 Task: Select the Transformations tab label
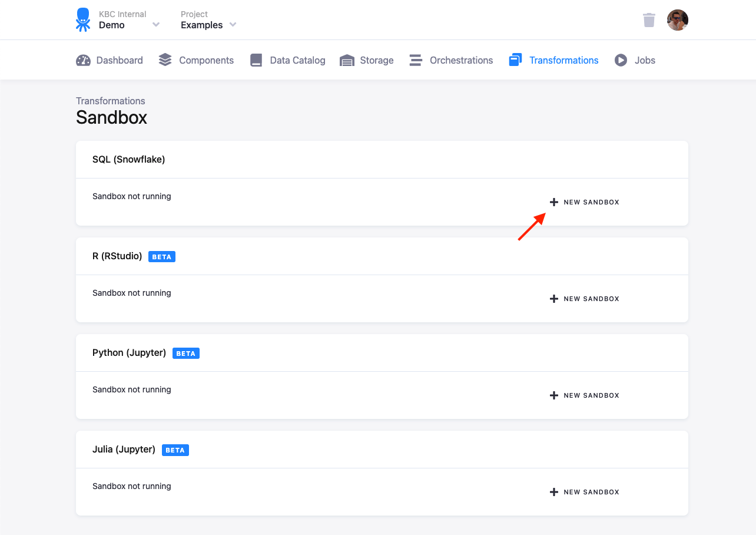pyautogui.click(x=564, y=60)
